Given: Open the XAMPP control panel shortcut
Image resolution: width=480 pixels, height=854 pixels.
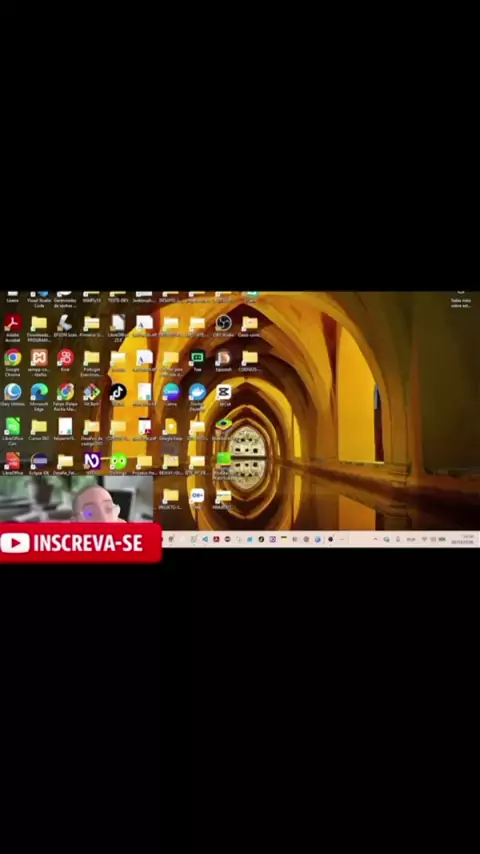Looking at the screenshot, I should (39, 362).
